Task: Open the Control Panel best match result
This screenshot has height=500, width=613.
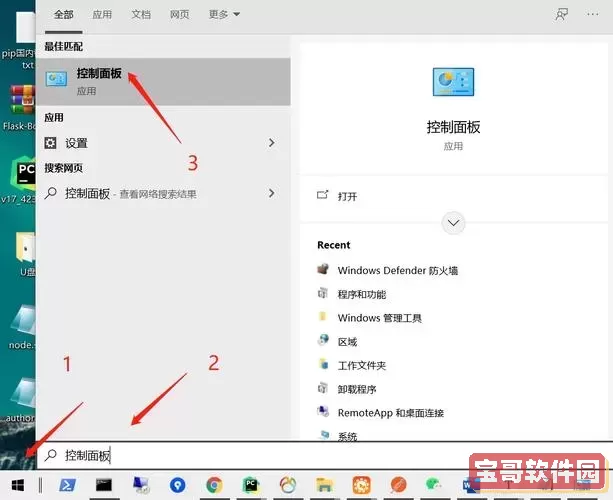Action: tap(163, 82)
